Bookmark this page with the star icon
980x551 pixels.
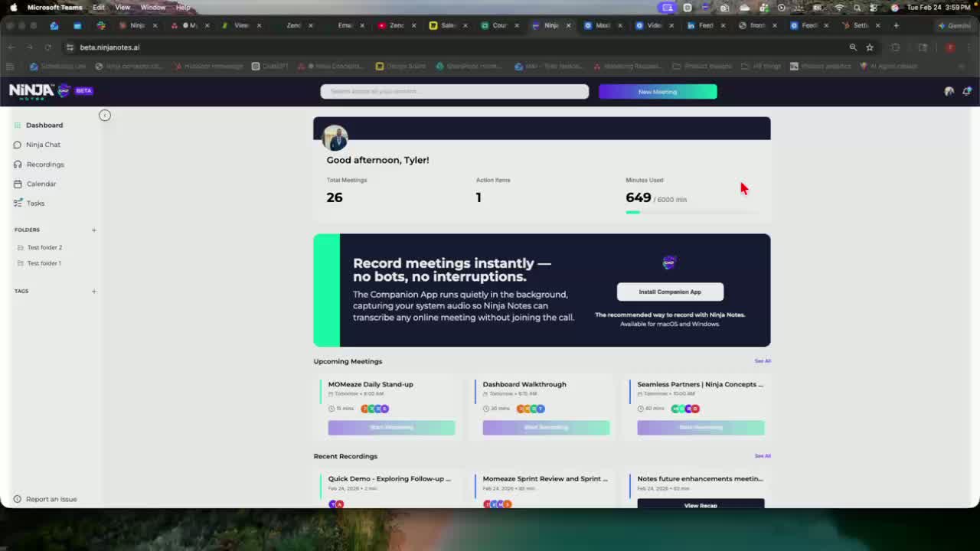click(x=870, y=47)
